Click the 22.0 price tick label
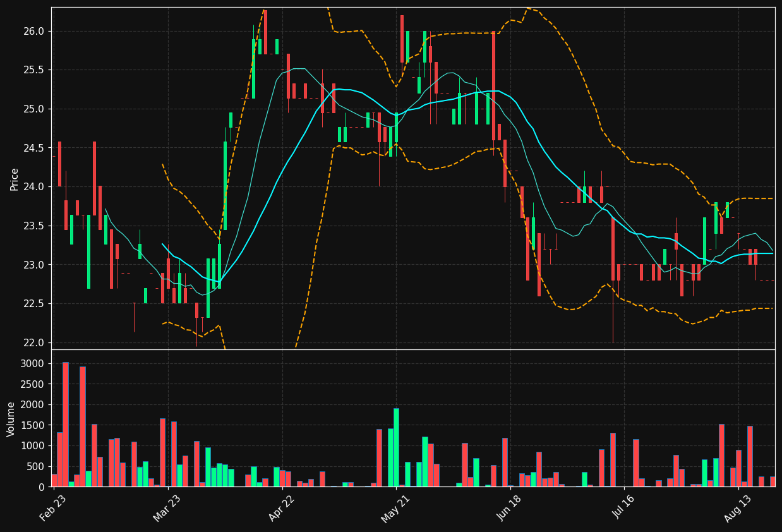This screenshot has height=532, width=782. [x=35, y=343]
